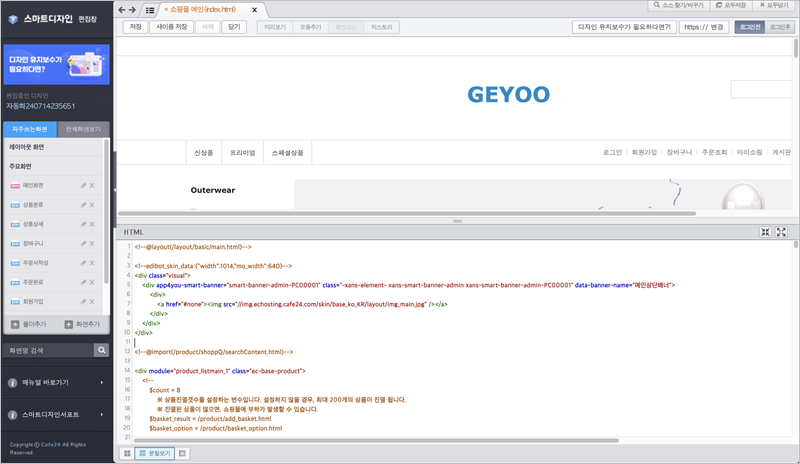Screen dimensions: 800x464
Task: Click 모두저장 to save all
Action: 731,5
